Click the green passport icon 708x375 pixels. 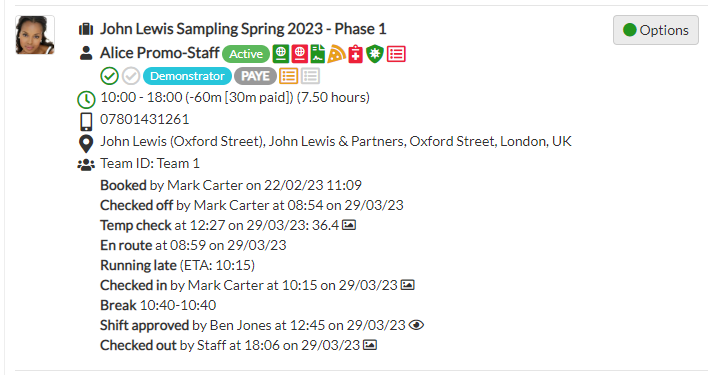point(280,54)
